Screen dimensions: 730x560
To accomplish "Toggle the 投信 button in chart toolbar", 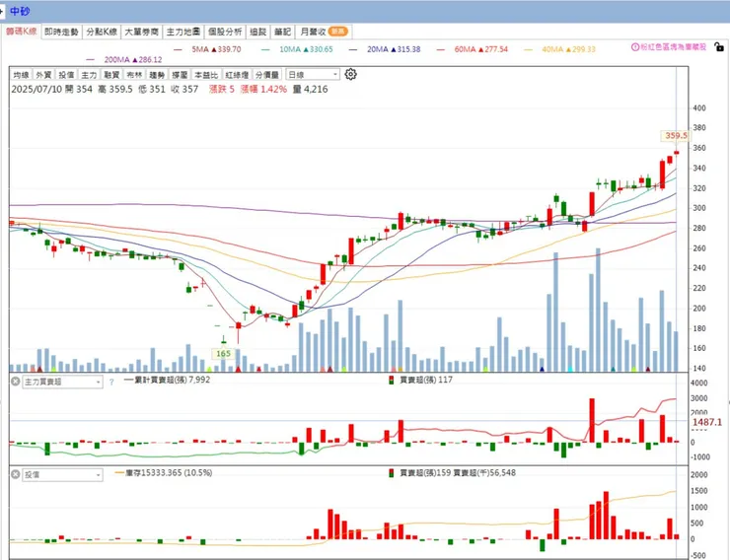I will click(x=66, y=75).
